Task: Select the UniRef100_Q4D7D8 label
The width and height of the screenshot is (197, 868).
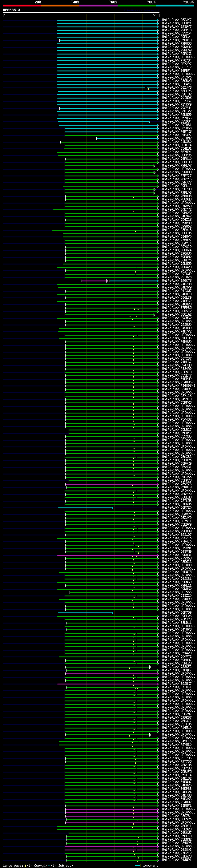Action: (177, 284)
